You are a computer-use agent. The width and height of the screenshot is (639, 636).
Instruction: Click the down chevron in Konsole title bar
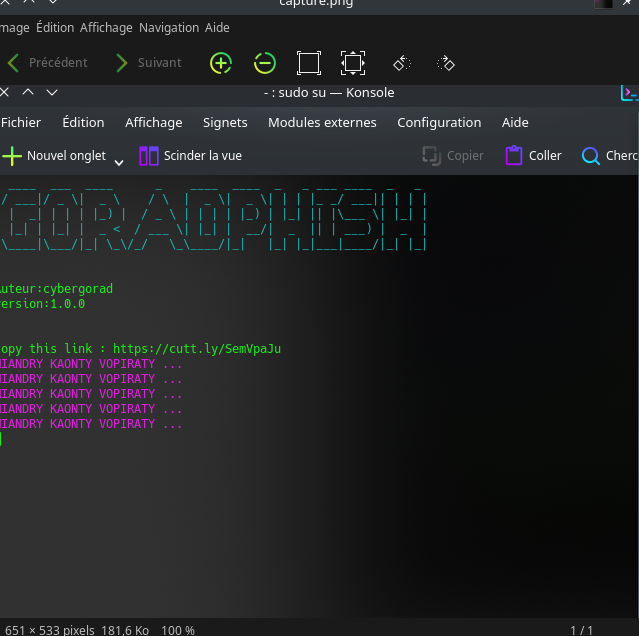coord(52,93)
